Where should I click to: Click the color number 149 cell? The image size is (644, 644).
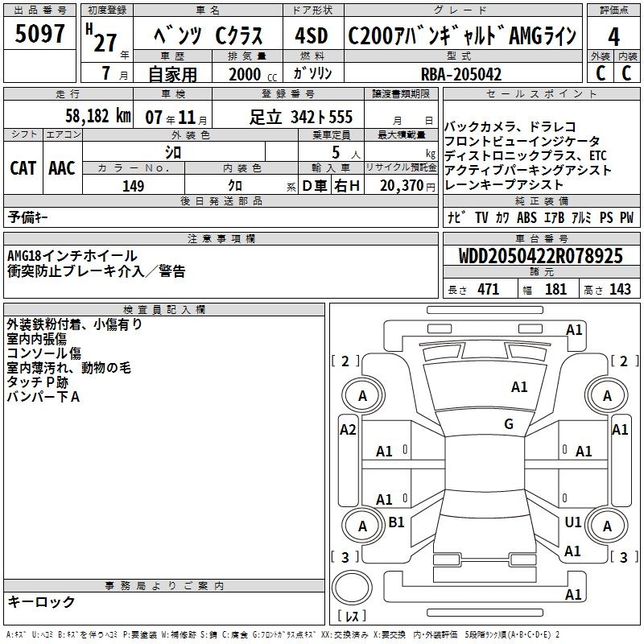[133, 185]
